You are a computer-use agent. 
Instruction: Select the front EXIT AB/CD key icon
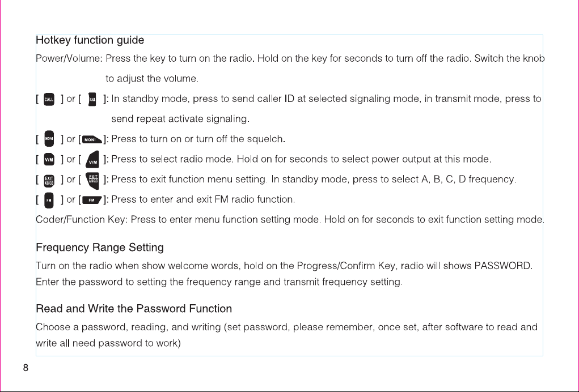pyautogui.click(x=49, y=180)
